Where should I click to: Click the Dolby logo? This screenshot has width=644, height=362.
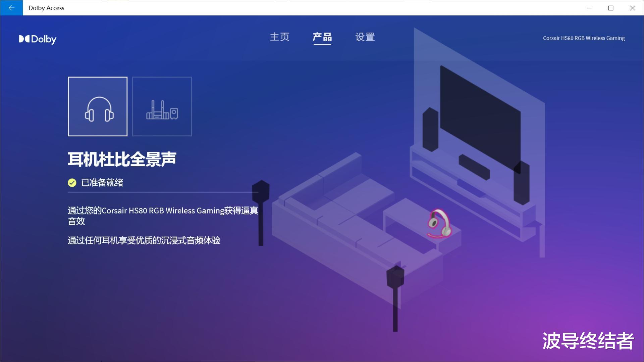pyautogui.click(x=38, y=39)
